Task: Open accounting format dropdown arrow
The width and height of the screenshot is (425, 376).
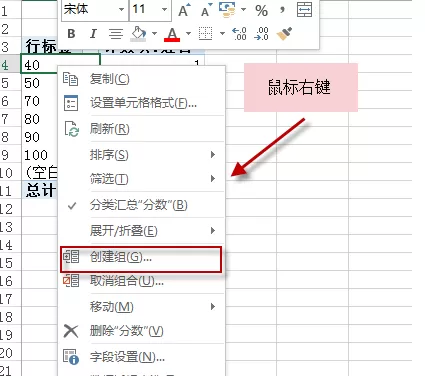Action: 244,9
